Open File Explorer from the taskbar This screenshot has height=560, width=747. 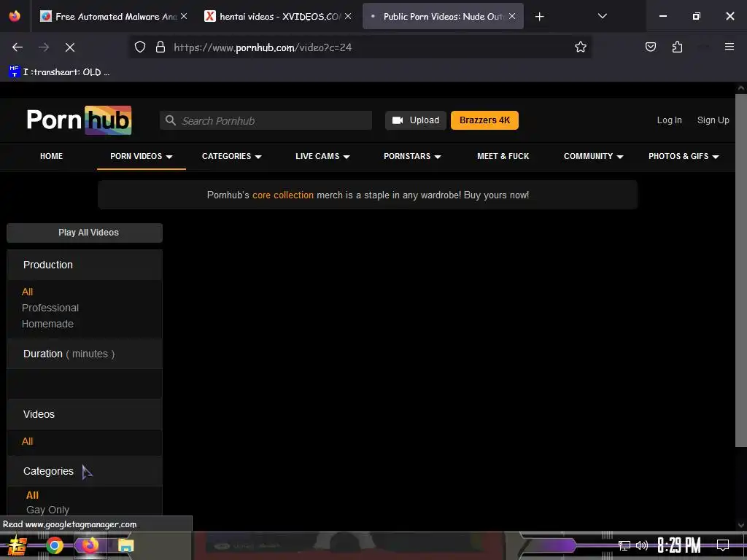(x=125, y=545)
